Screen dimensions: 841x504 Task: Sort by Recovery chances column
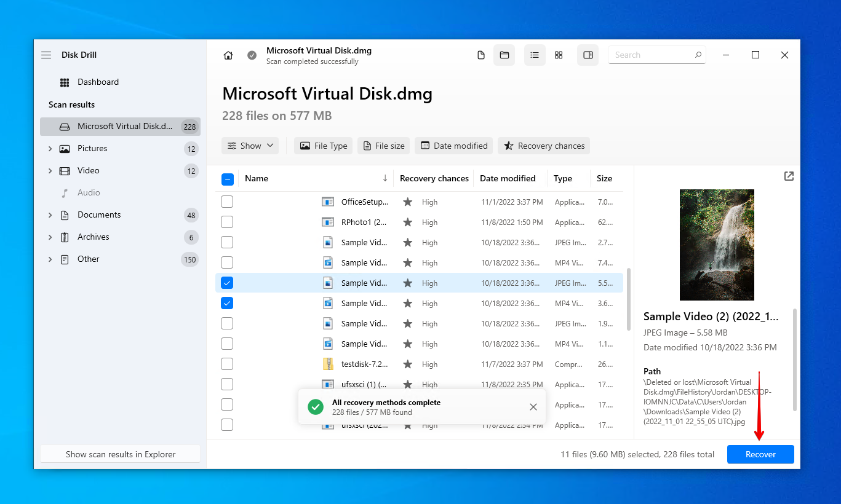[434, 178]
